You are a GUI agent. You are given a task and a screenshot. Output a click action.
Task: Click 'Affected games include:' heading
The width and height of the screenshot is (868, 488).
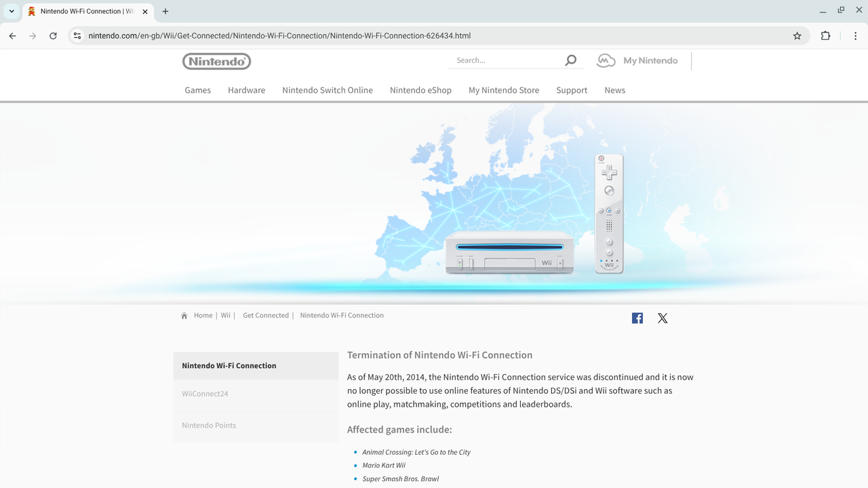pos(399,430)
